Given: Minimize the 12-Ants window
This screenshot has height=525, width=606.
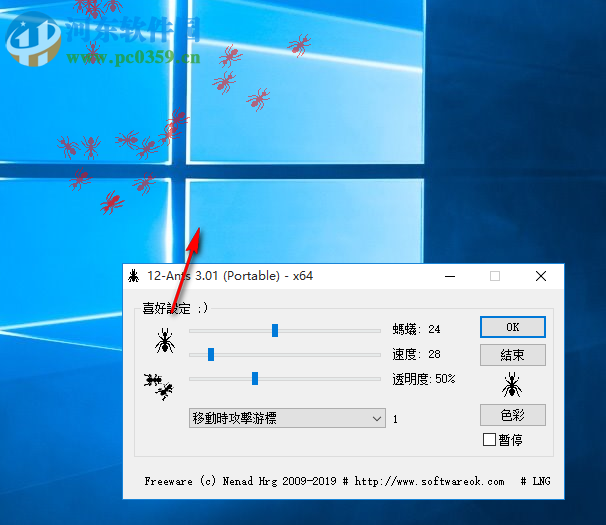Looking at the screenshot, I should coord(450,276).
